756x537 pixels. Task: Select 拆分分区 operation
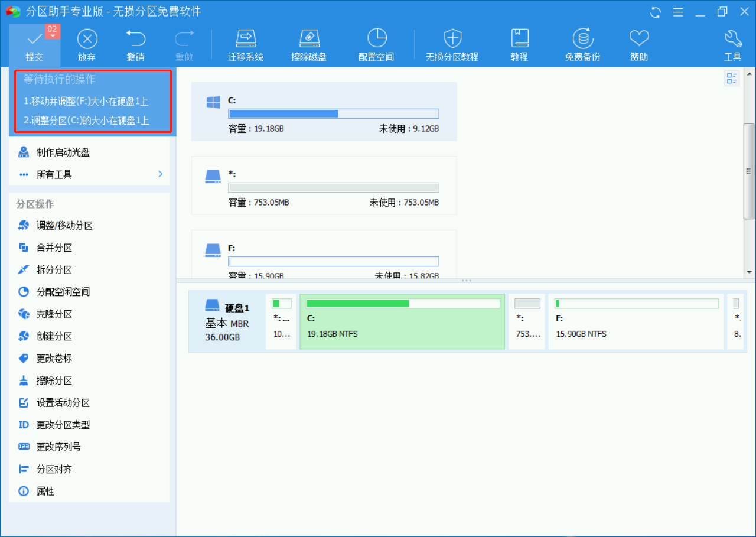(90, 270)
